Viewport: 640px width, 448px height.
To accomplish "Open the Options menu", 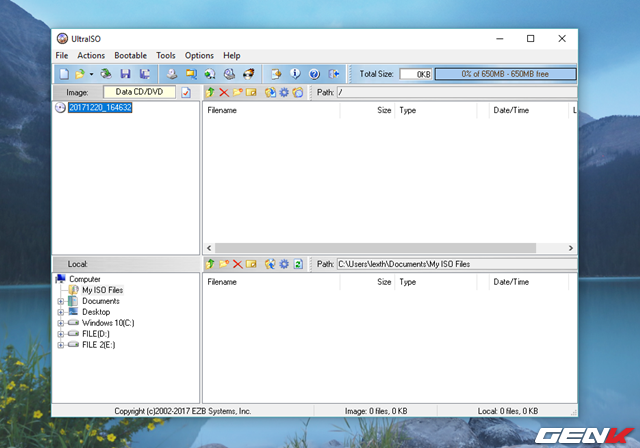I will pos(199,55).
